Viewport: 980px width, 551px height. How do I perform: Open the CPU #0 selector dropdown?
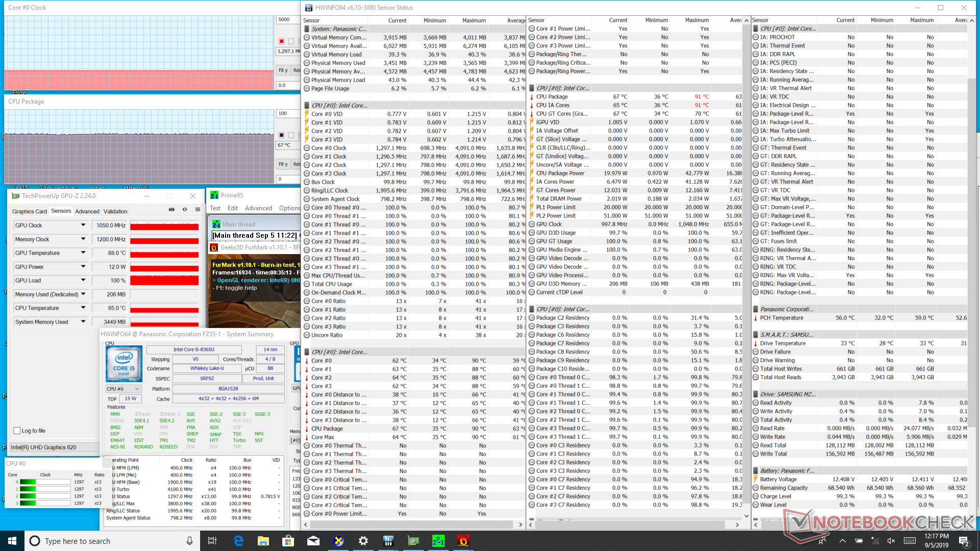[x=123, y=389]
